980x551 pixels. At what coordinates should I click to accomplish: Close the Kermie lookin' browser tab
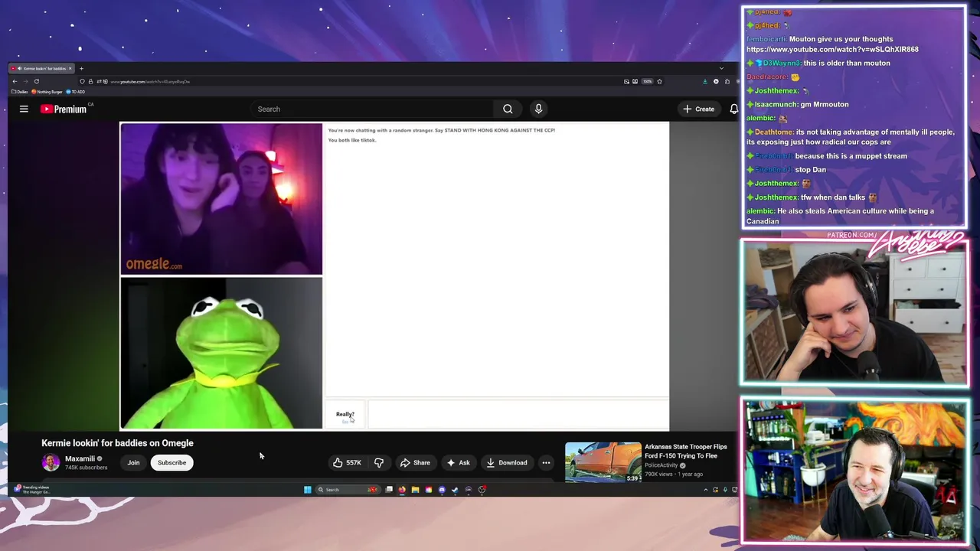coord(70,68)
